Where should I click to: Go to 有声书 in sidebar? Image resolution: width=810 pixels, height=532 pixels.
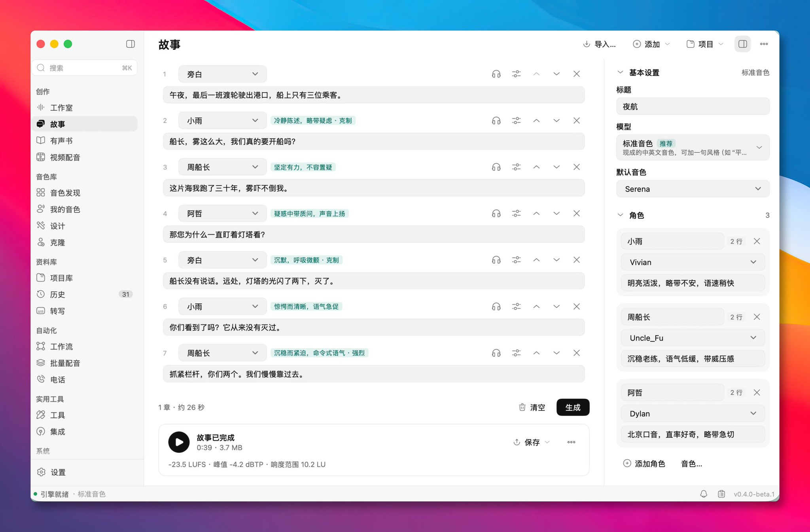point(85,140)
